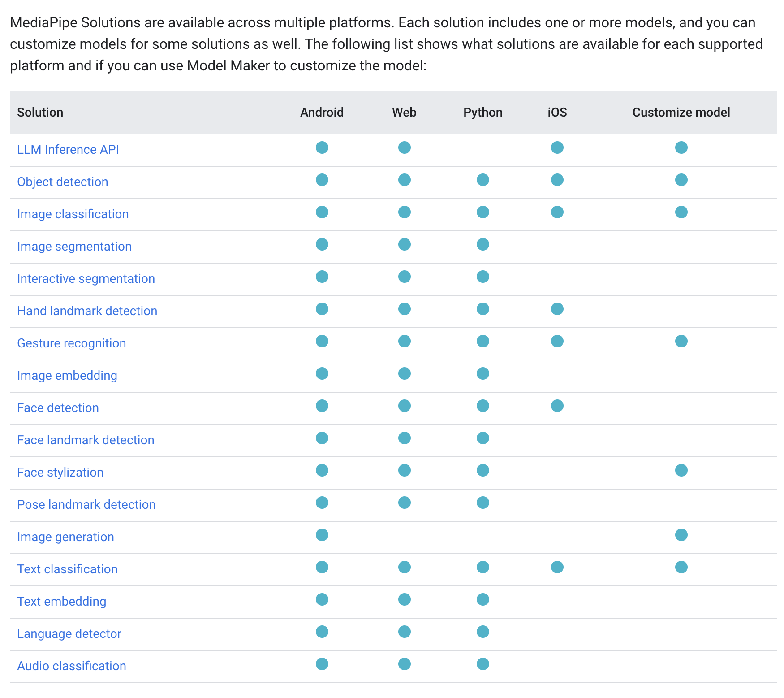Open the Image classification link
The height and width of the screenshot is (698, 784).
point(73,214)
